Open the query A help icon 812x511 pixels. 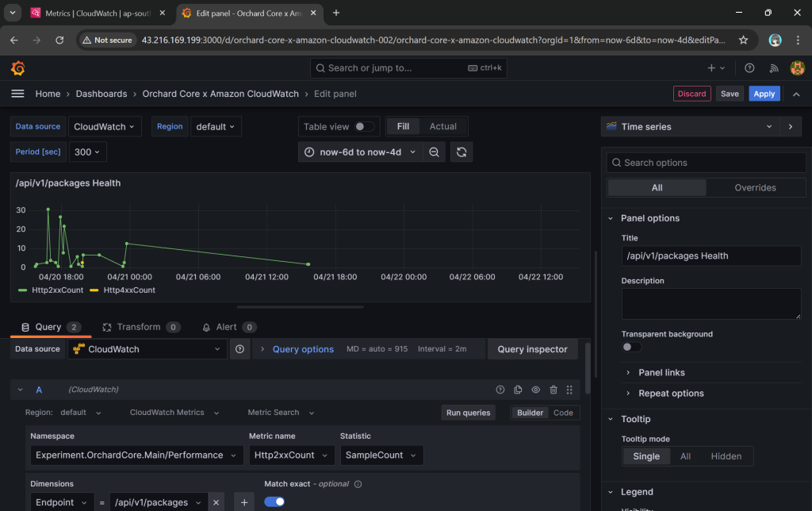[500, 390]
